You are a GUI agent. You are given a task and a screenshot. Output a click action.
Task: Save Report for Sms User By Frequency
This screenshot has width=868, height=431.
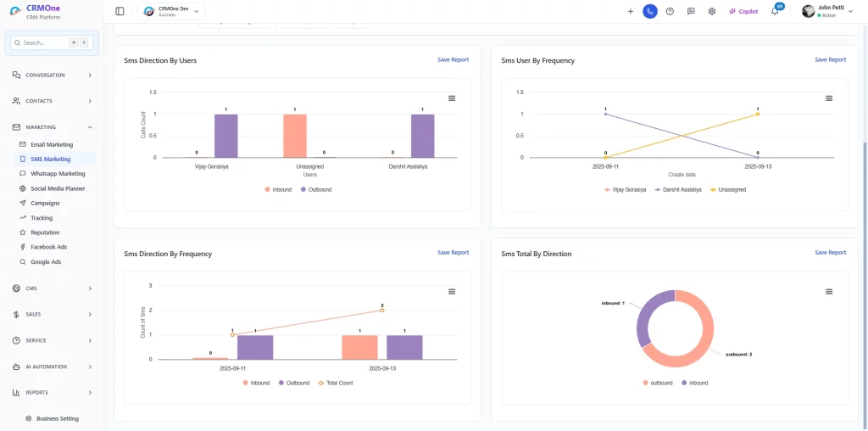point(831,60)
